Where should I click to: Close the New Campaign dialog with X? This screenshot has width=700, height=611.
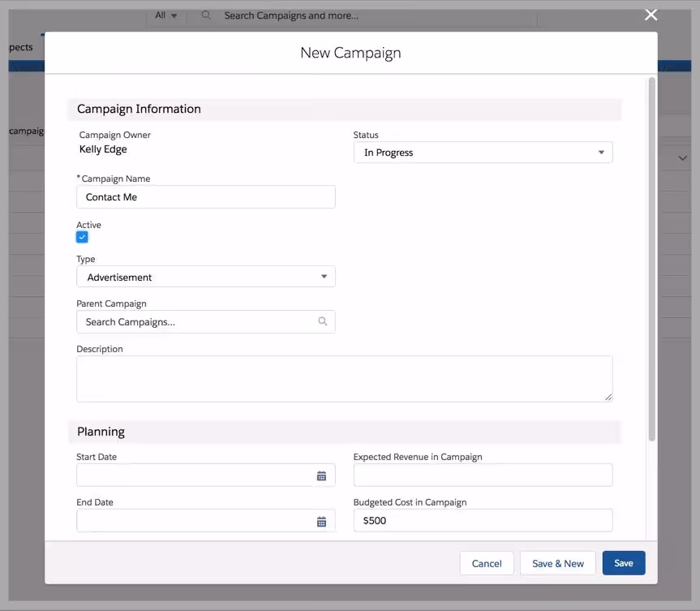(651, 15)
